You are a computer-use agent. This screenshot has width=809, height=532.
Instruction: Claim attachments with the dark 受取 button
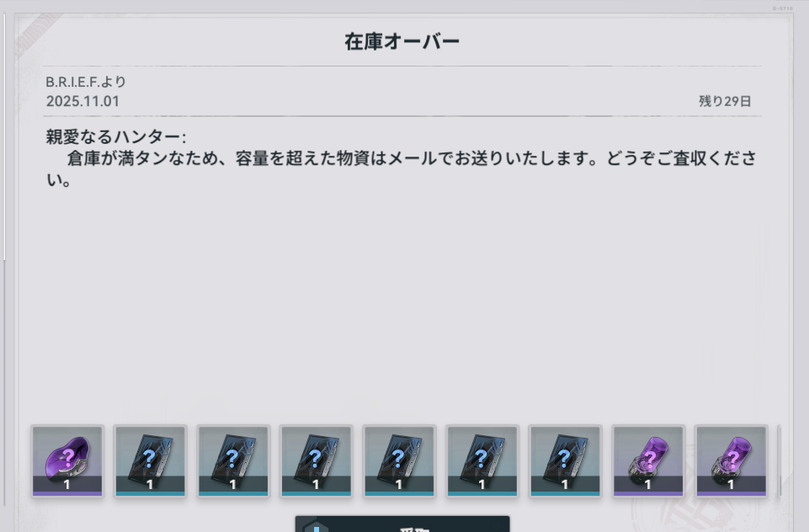[x=402, y=524]
